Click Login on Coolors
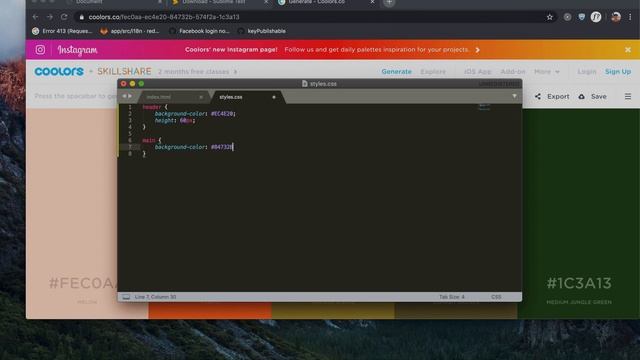640x360 pixels. 587,71
